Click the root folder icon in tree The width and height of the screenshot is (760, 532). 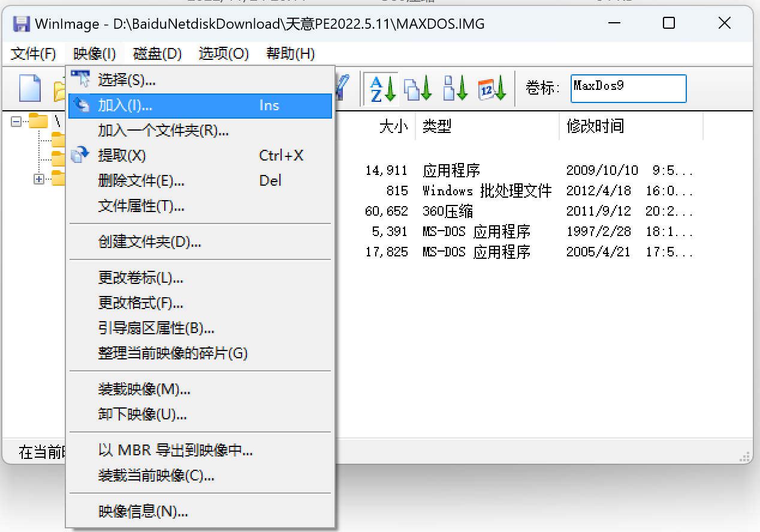38,121
